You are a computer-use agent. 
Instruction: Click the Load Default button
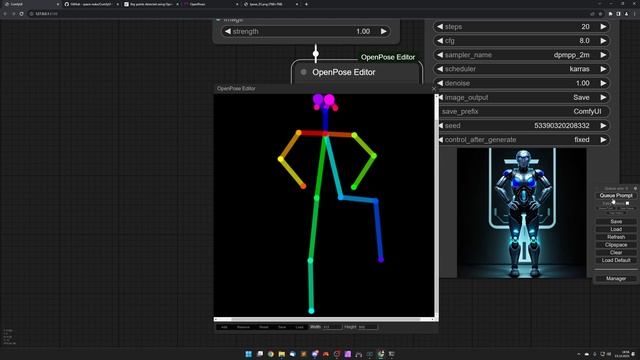pyautogui.click(x=616, y=260)
